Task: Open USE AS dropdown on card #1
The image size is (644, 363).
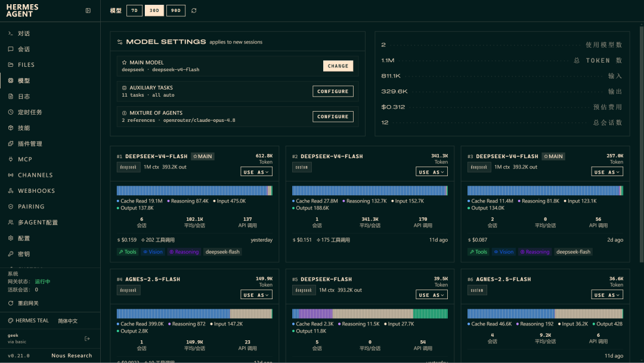Action: point(256,172)
